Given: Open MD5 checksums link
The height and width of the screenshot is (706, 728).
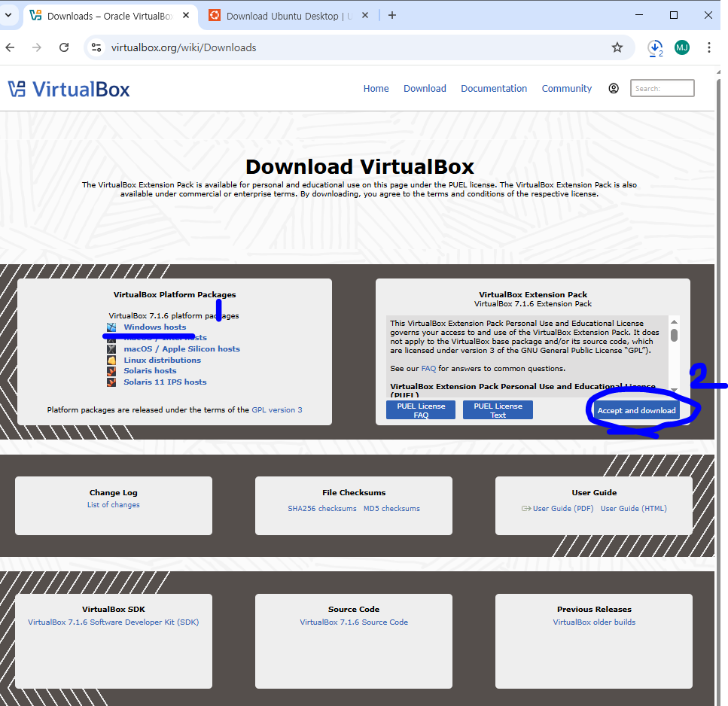Looking at the screenshot, I should [x=391, y=508].
